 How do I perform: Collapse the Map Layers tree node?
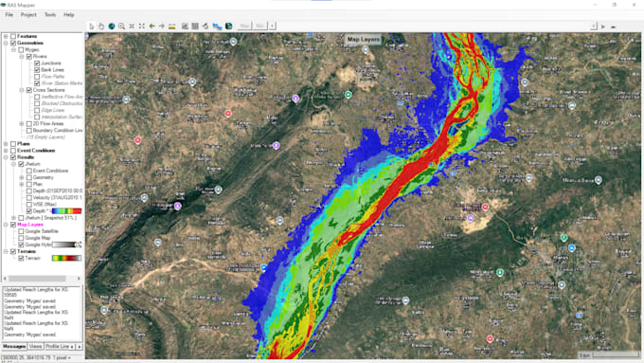click(x=6, y=225)
